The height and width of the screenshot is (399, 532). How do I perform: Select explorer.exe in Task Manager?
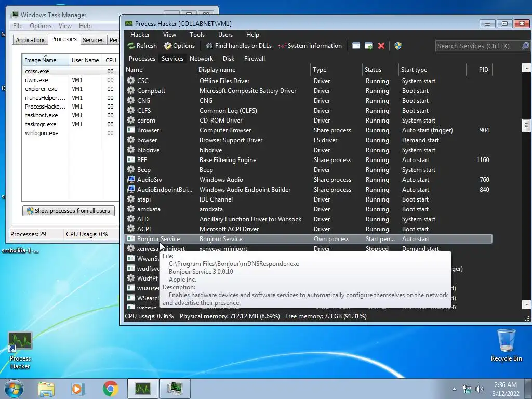pyautogui.click(x=41, y=89)
